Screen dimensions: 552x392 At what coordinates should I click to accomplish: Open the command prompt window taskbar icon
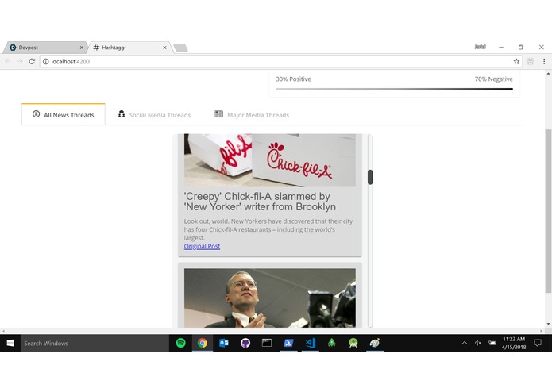(x=267, y=343)
